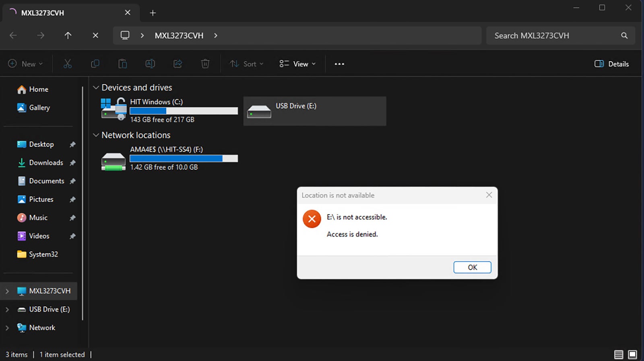The image size is (644, 361).
Task: Expand USB Drive (E:) in navigation tree
Action: [7, 310]
